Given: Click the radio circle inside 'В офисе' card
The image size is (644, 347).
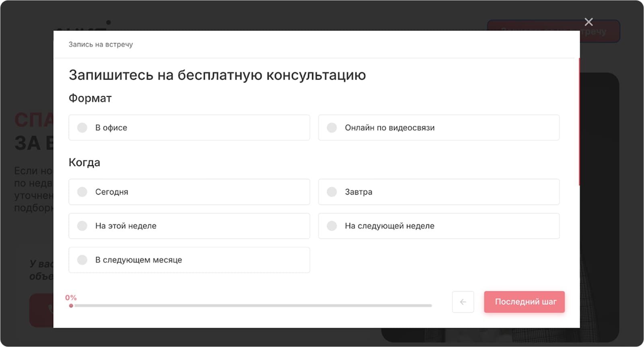Looking at the screenshot, I should tap(83, 127).
